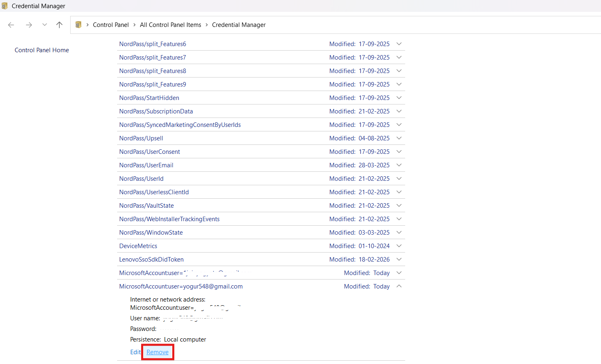This screenshot has width=601, height=364.
Task: Remove the yogur548 Microsoft account credential
Action: click(x=157, y=352)
